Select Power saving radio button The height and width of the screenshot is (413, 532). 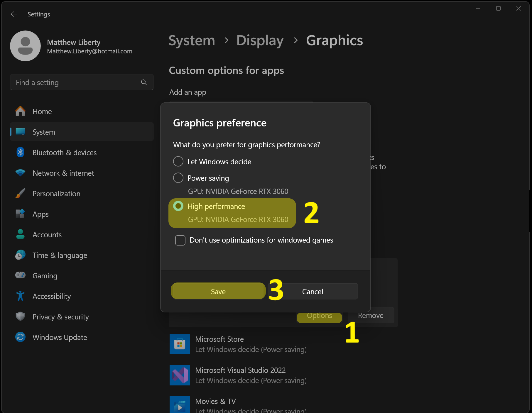(178, 178)
